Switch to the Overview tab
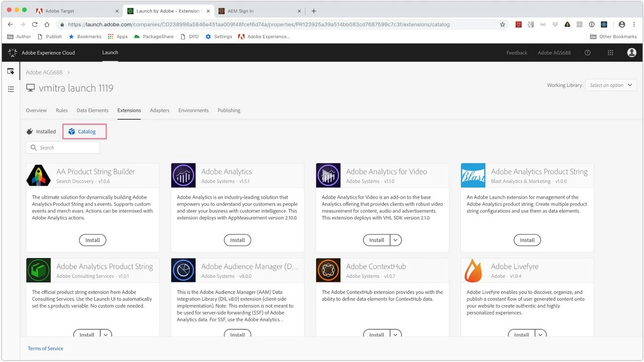Image resolution: width=644 pixels, height=362 pixels. (36, 110)
